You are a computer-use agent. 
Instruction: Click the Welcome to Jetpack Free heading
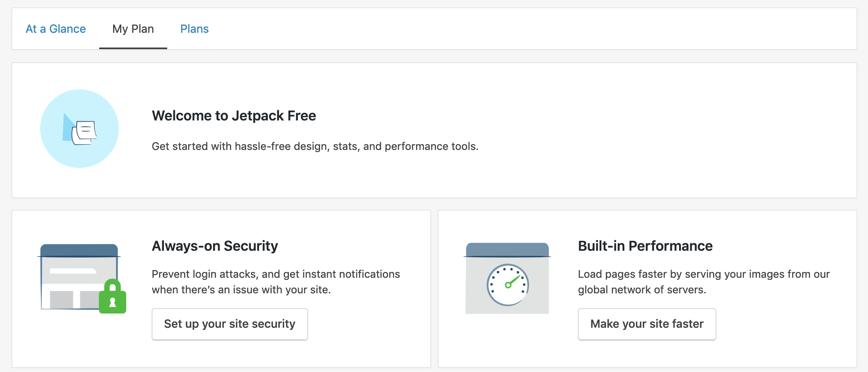(x=234, y=116)
